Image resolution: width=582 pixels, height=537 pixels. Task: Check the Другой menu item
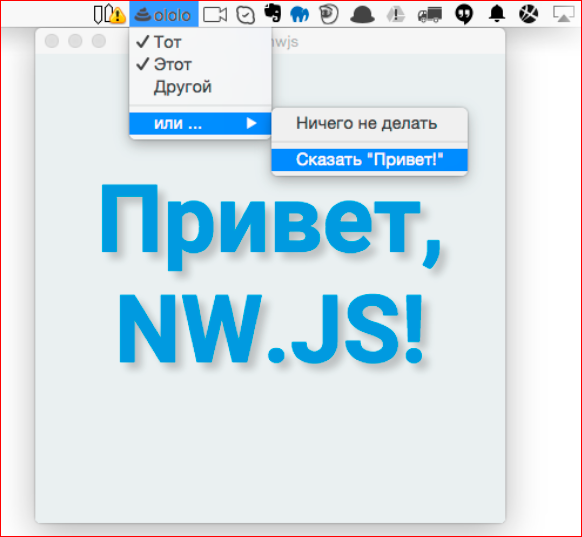point(200,87)
